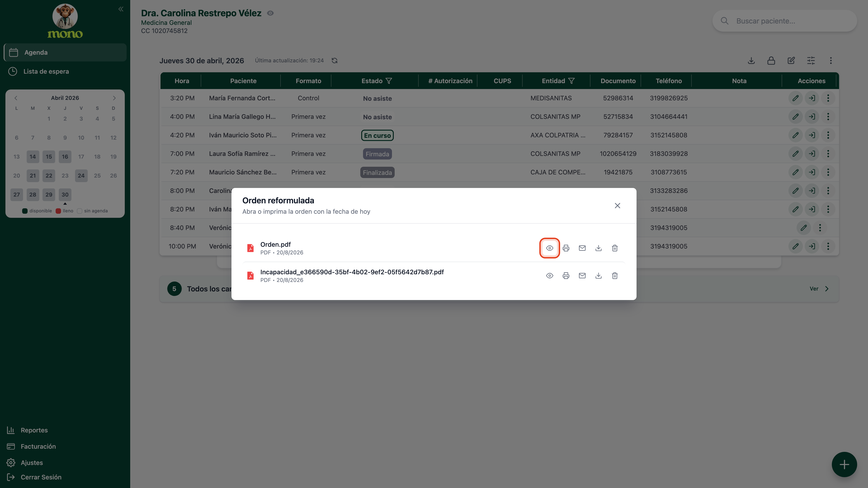Go to next month in calendar
Image resolution: width=868 pixels, height=488 pixels.
click(x=114, y=98)
